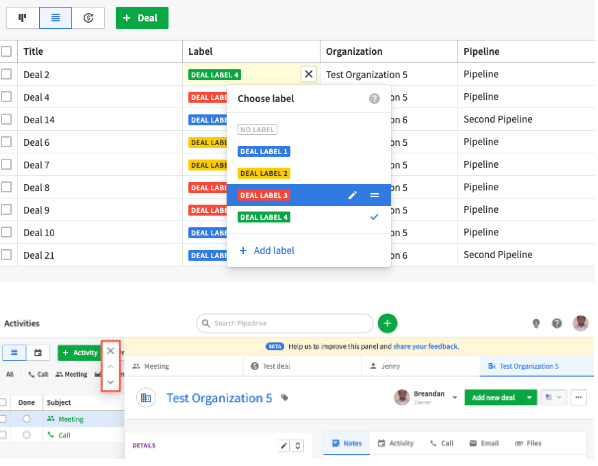Viewport: 598px width, 466px height.
Task: Check the Deal 14 row checkbox
Action: (6, 119)
